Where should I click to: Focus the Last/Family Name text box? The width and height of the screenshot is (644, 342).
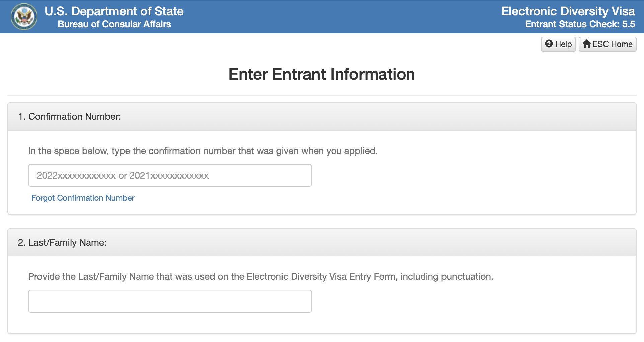tap(170, 301)
